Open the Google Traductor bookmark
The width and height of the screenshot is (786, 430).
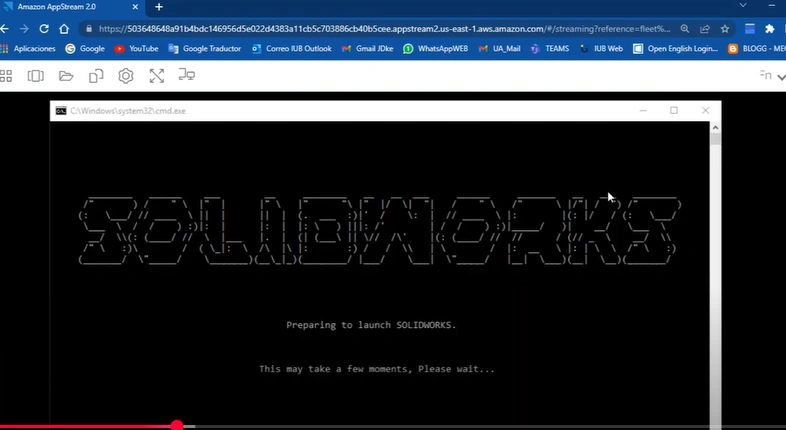click(205, 49)
